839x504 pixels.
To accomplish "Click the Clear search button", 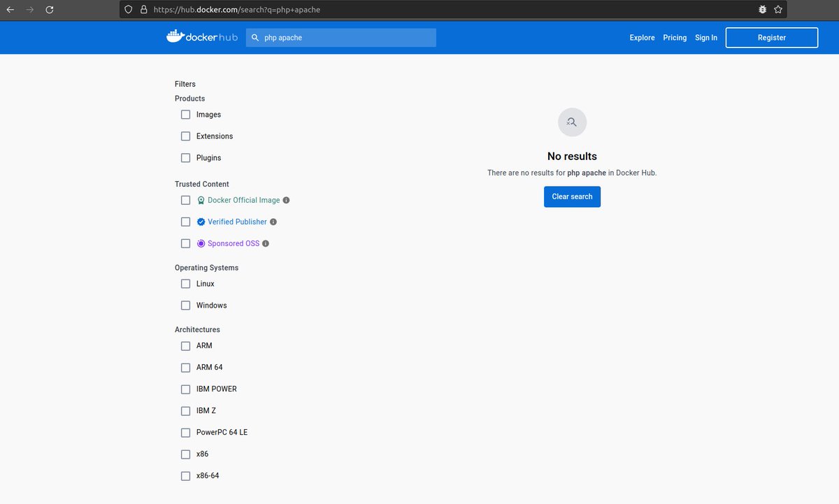I will [572, 196].
